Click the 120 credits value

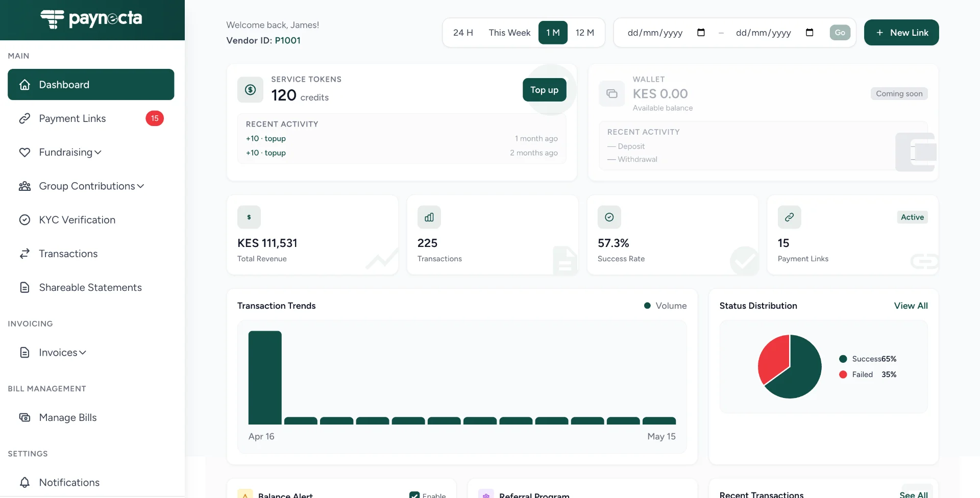[x=300, y=95]
